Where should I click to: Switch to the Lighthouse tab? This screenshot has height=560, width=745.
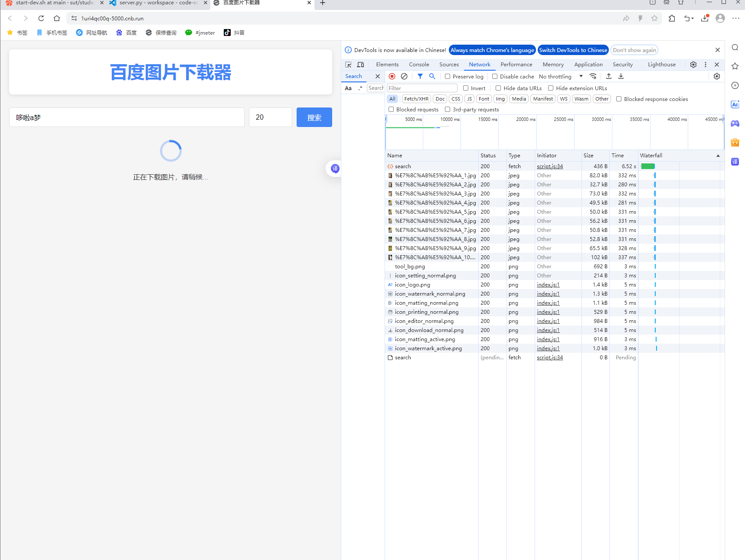662,65
